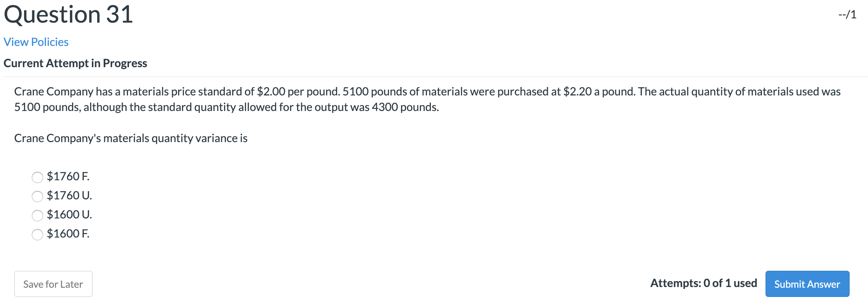Select the $1760 U. radio button
Screen dimensions: 868x304
pos(37,196)
